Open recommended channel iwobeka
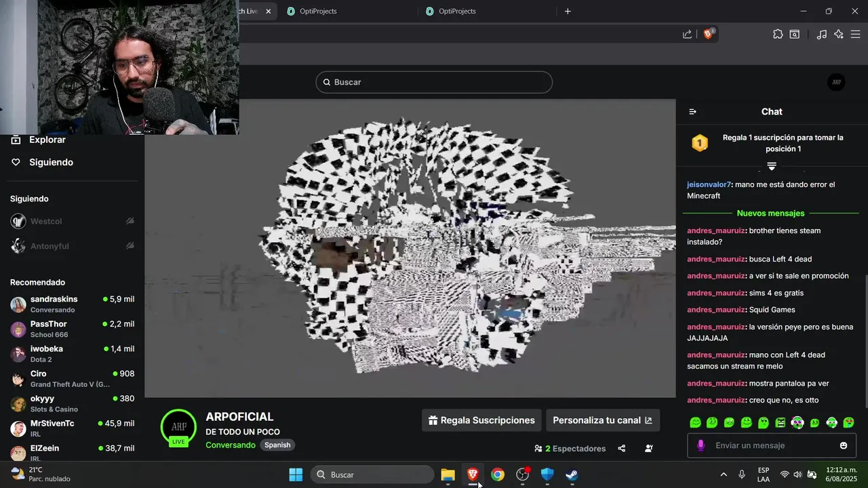The image size is (868, 488). 72,354
